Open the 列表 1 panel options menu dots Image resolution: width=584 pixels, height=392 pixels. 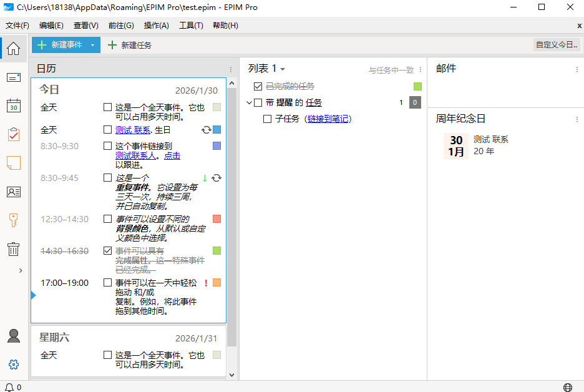[x=421, y=70]
